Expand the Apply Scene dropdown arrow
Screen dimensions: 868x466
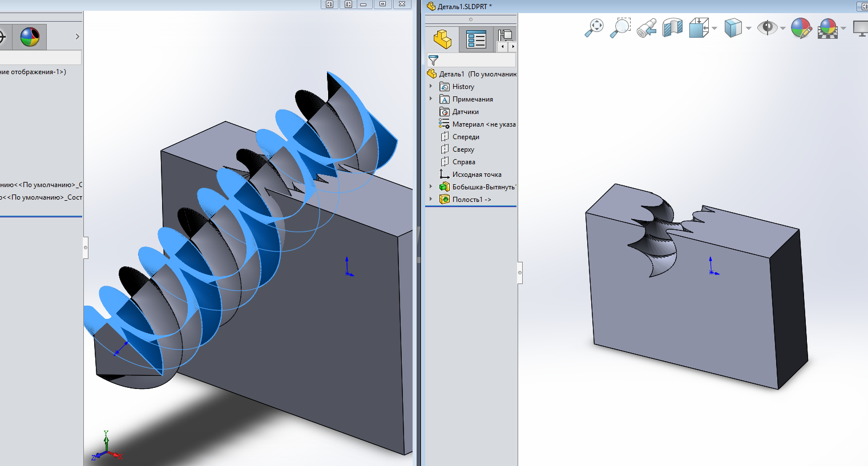click(843, 28)
